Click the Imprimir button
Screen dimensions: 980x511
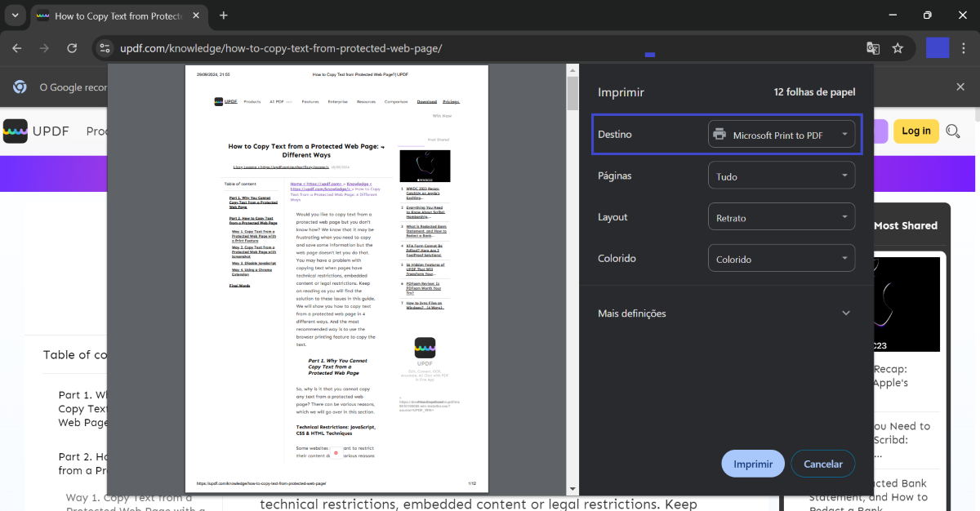click(x=753, y=464)
